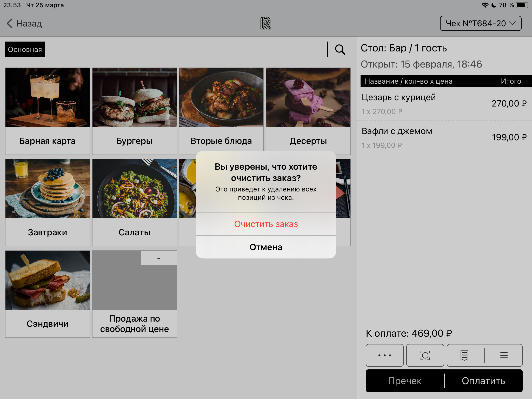Viewport: 532px width, 399px height.
Task: Select the Основная menu tab
Action: coord(25,49)
